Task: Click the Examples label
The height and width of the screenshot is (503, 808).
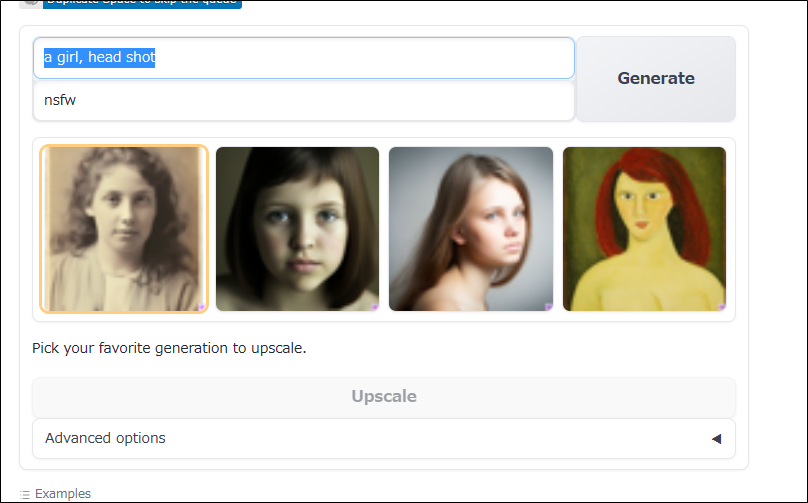Action: [63, 494]
